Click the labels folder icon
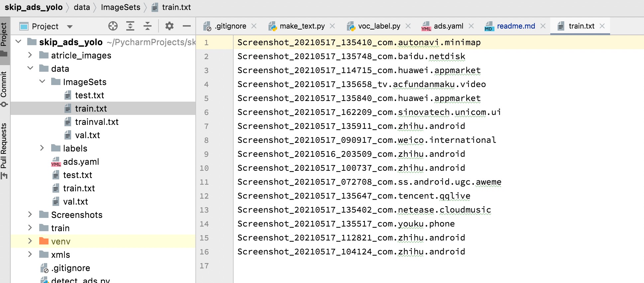 click(56, 148)
